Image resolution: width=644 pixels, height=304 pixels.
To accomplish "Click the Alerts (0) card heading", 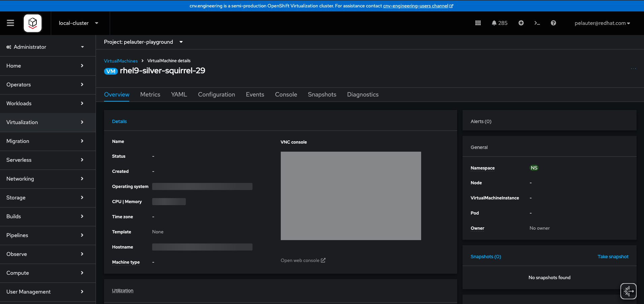I will [x=481, y=121].
